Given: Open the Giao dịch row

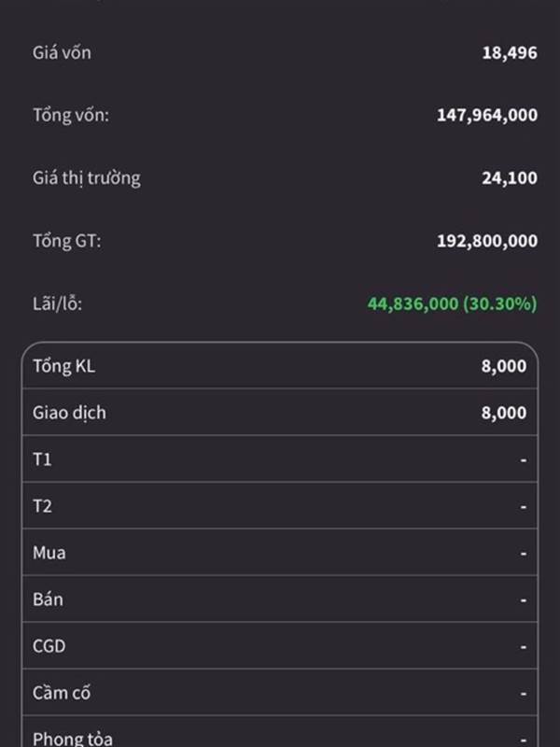Looking at the screenshot, I should point(280,412).
